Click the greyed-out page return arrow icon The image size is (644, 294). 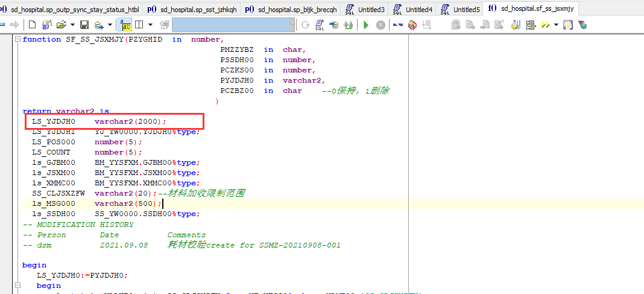click(485, 25)
